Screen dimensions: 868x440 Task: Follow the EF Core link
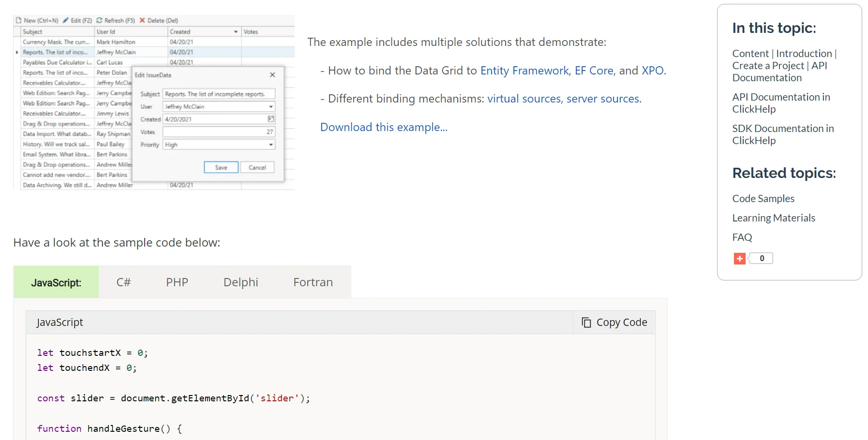click(x=594, y=71)
